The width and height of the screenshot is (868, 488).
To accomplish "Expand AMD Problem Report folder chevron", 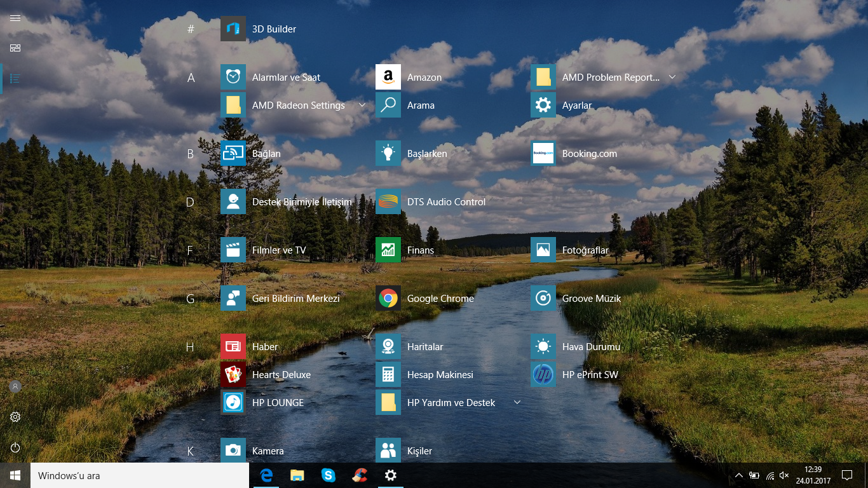I will click(x=672, y=78).
